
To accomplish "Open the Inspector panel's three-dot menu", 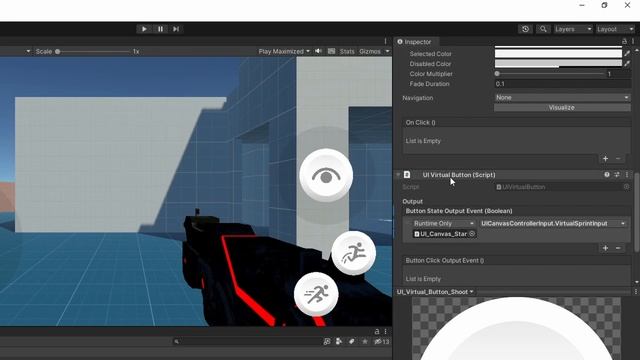I will click(x=633, y=41).
